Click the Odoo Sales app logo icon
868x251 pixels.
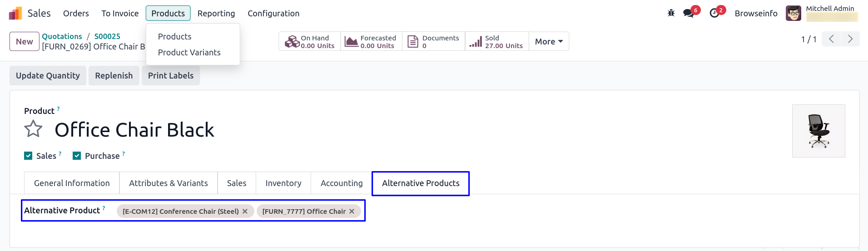click(15, 14)
